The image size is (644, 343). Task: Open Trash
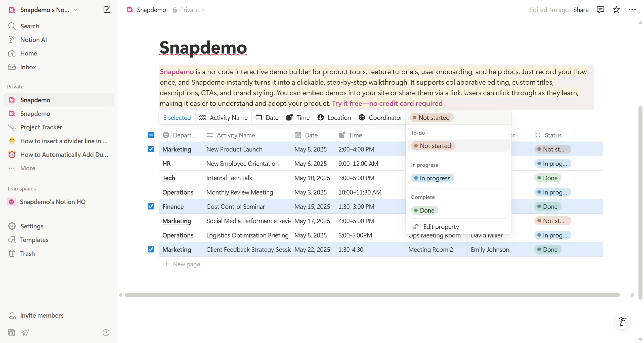pyautogui.click(x=59, y=254)
